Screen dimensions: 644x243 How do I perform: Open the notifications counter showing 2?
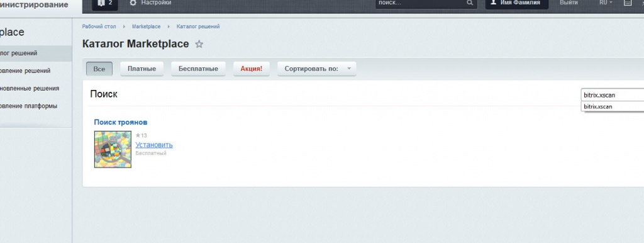coord(105,3)
